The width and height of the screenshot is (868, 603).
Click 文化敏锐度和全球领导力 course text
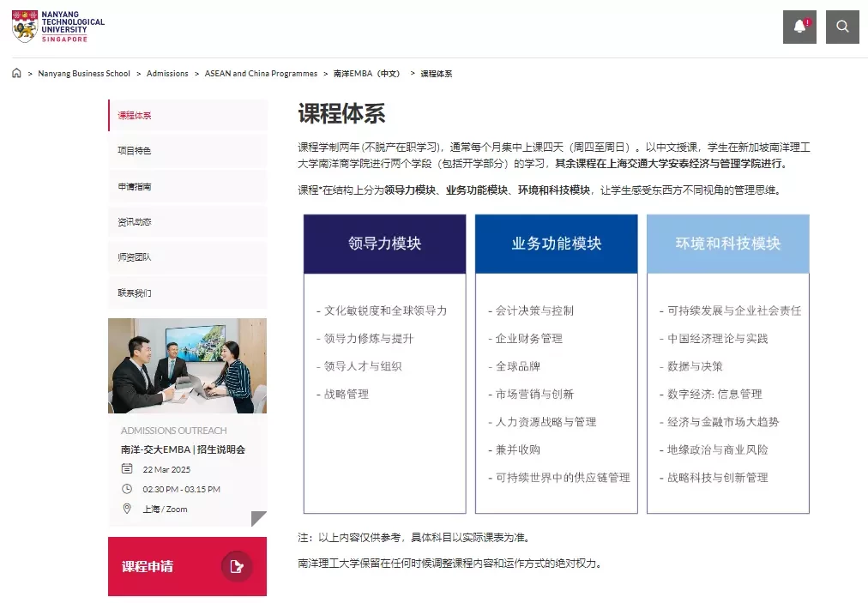[385, 311]
